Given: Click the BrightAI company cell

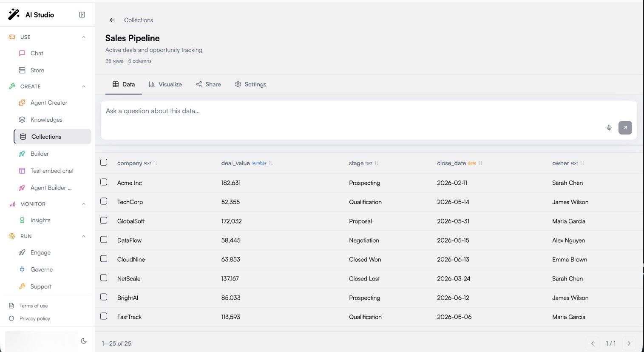Looking at the screenshot, I should [128, 298].
